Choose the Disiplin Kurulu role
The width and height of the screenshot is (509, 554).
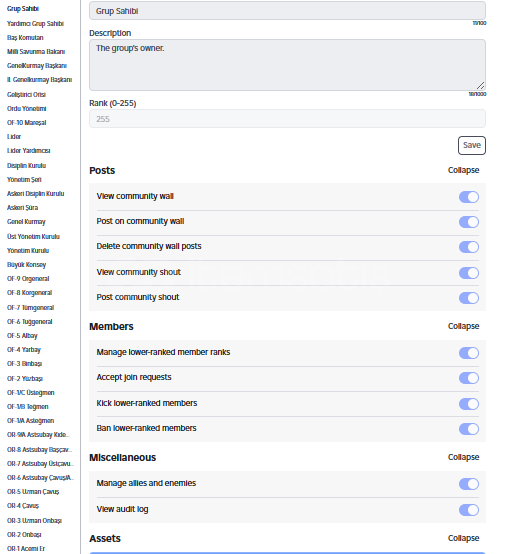click(x=26, y=165)
